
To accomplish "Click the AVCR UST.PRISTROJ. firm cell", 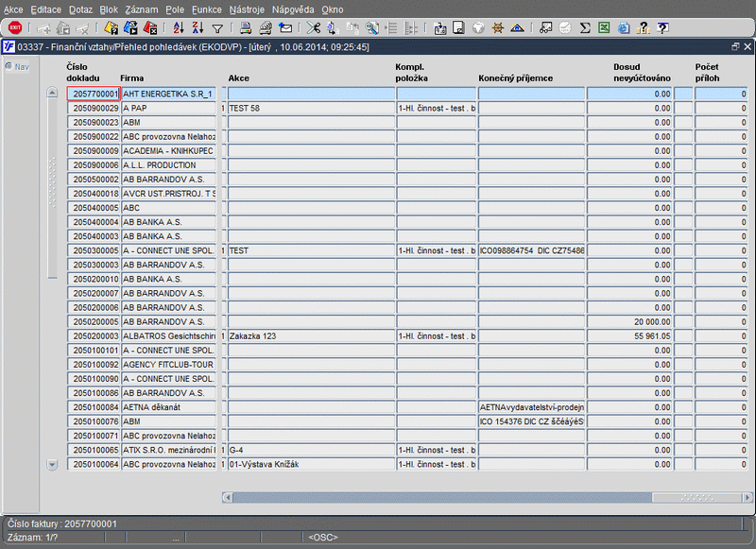I will [168, 194].
